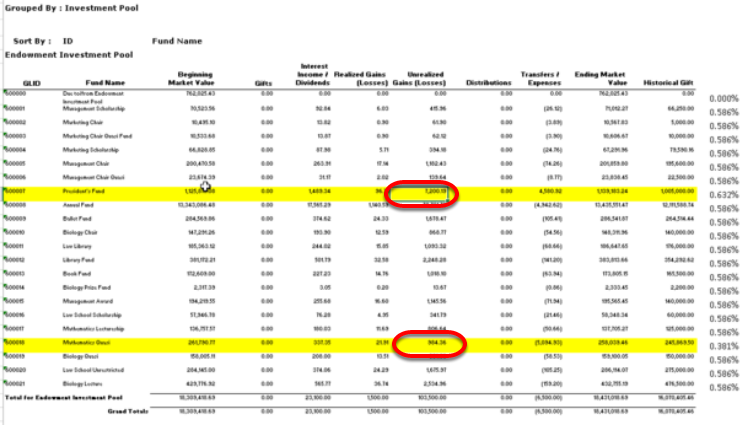The width and height of the screenshot is (748, 425).
Task: Select the 'ID' sort-by label
Action: (68, 41)
